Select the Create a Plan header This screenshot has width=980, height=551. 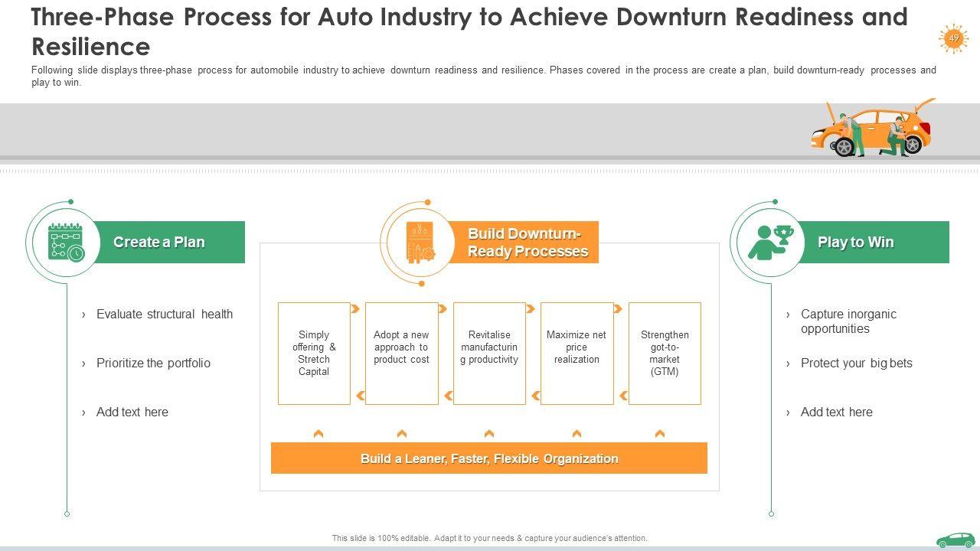click(159, 243)
